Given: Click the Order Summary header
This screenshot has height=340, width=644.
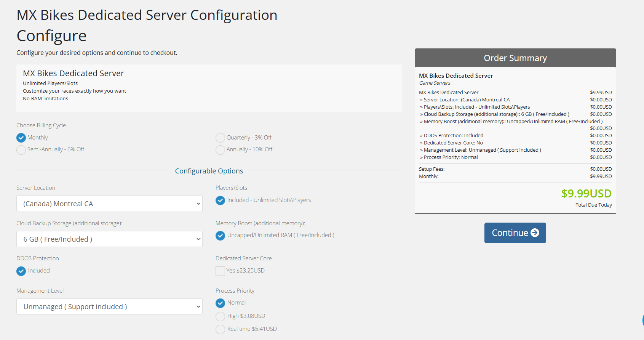Looking at the screenshot, I should pyautogui.click(x=515, y=58).
